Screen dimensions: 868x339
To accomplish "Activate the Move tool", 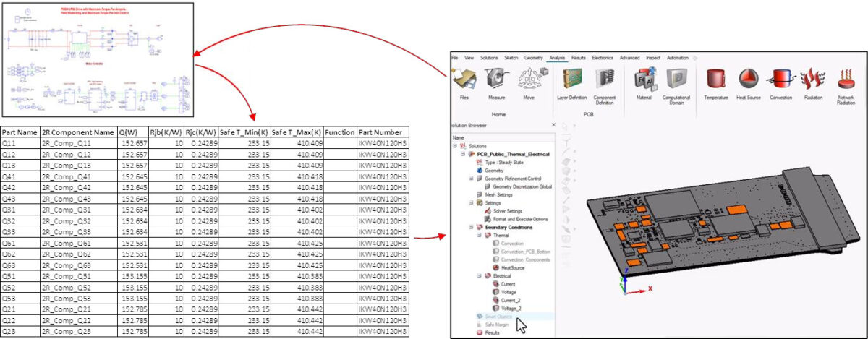I will tap(529, 81).
